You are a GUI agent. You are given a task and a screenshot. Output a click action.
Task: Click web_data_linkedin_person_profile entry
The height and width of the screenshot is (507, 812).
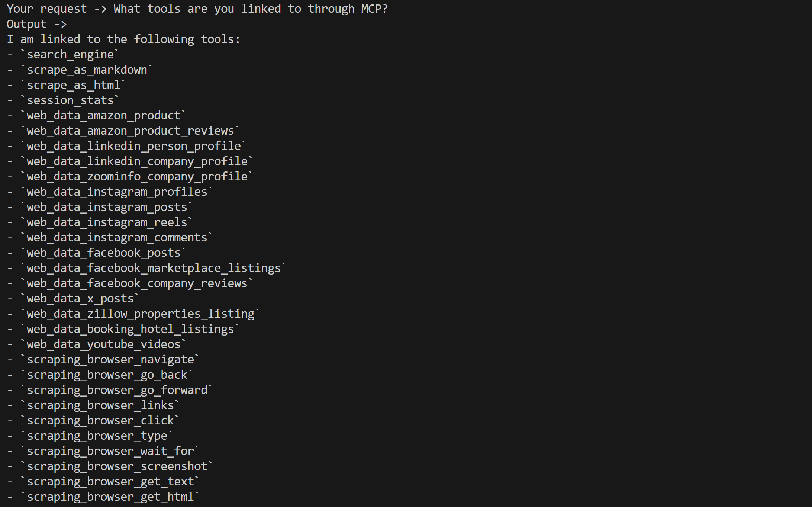[x=133, y=146]
